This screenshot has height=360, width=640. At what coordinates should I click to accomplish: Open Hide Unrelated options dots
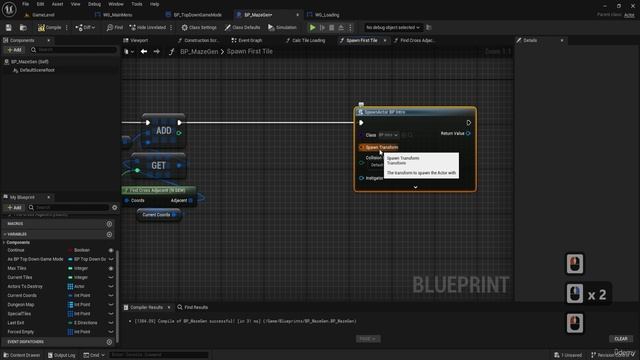[171, 27]
